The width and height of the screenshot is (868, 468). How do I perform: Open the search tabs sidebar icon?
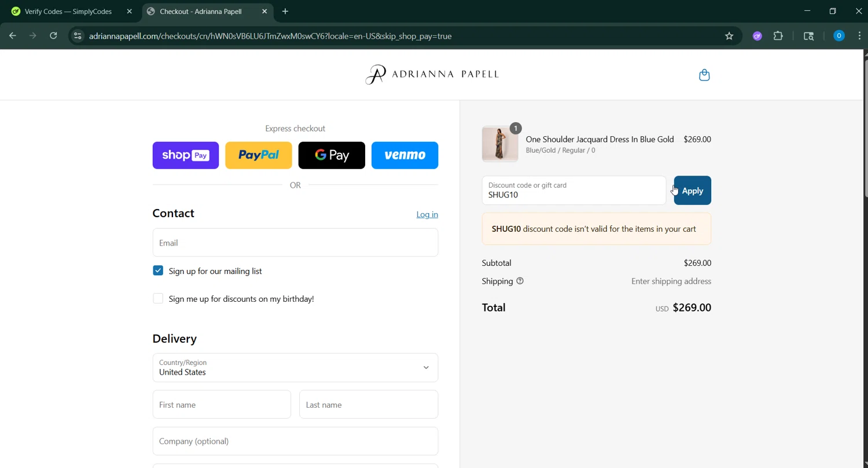pos(809,36)
